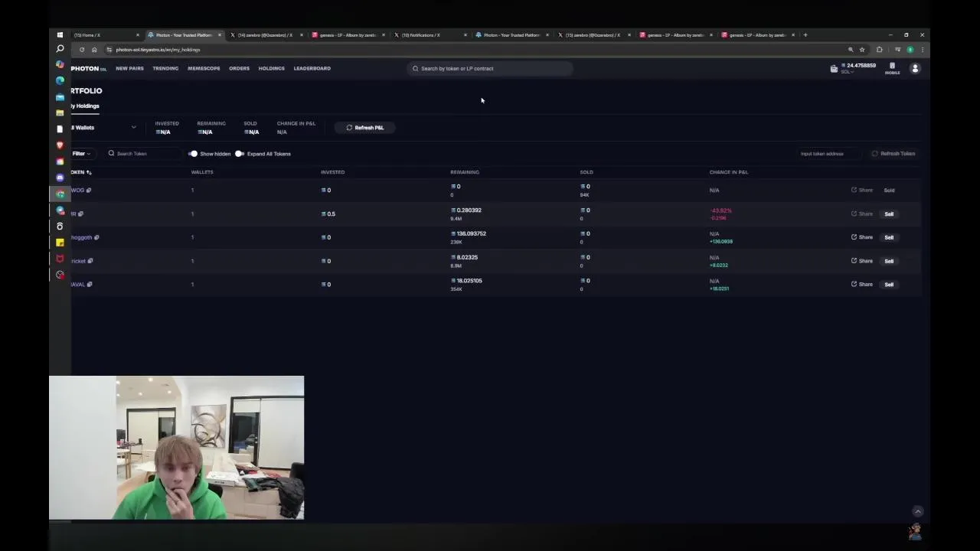980x551 pixels.
Task: Click the -43.92% P&L value
Action: [x=720, y=210]
